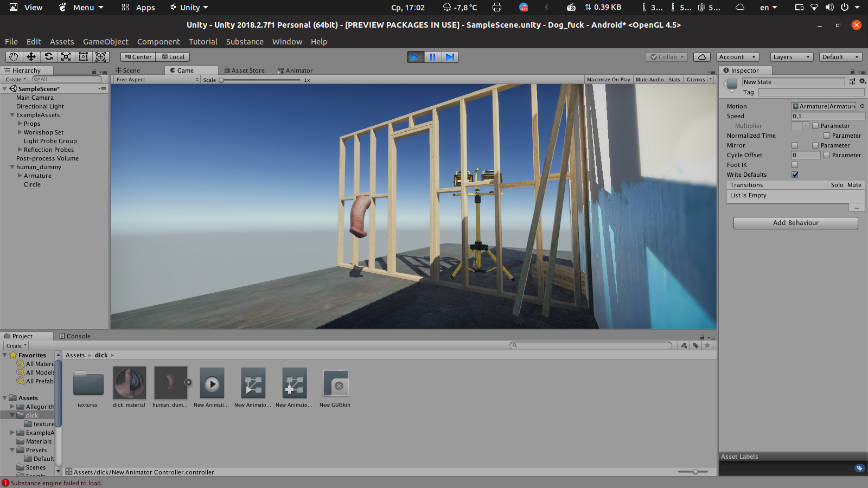Screen dimensions: 868x488
Task: Click the Add Behaviour button
Action: (795, 223)
